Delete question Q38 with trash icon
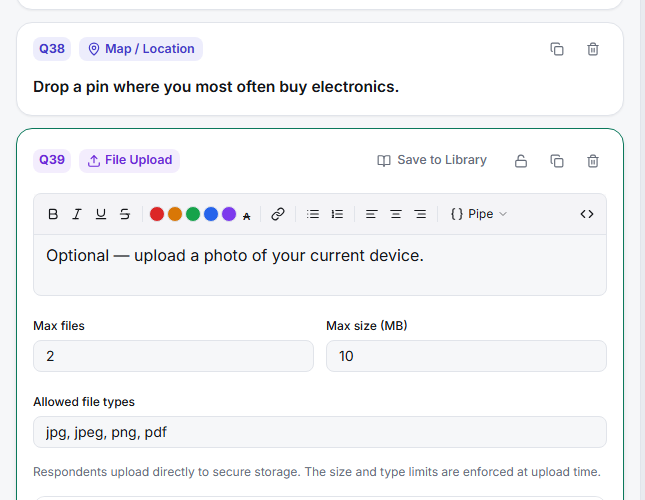645x500 pixels. pos(593,49)
